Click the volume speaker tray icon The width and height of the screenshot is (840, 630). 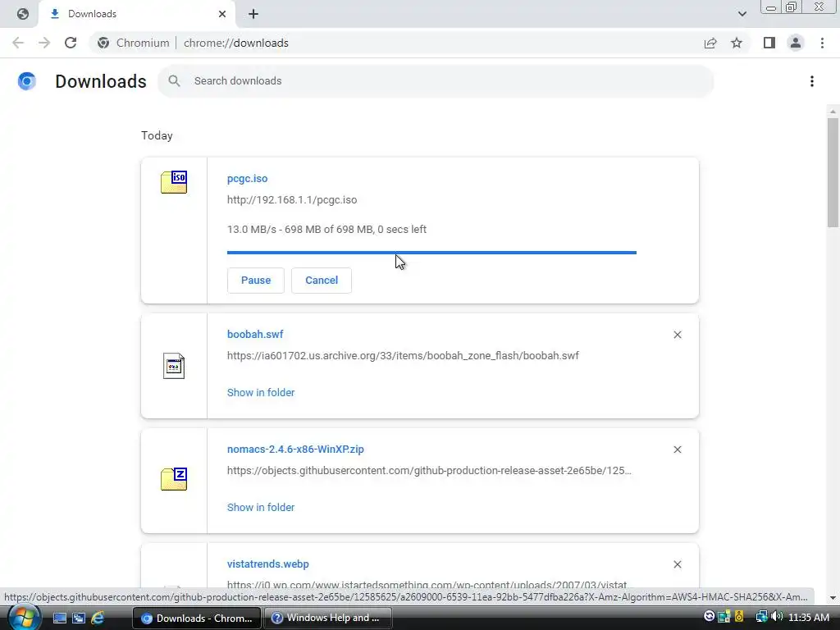point(778,617)
